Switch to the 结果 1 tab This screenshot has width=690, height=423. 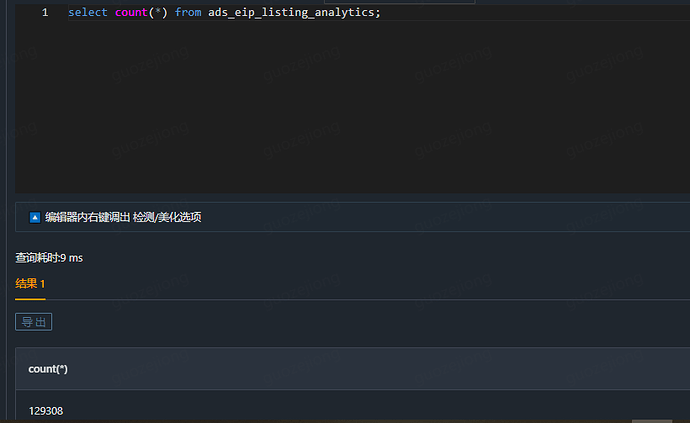coord(30,284)
